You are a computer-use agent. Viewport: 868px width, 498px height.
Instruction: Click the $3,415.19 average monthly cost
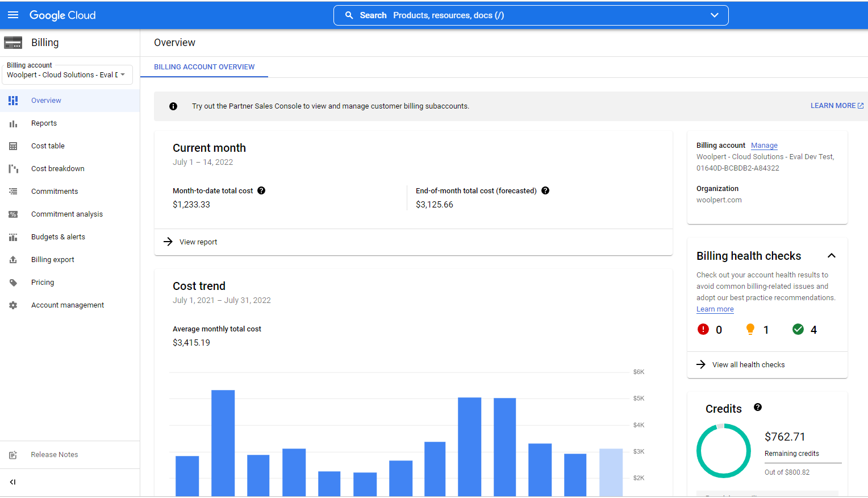click(191, 343)
